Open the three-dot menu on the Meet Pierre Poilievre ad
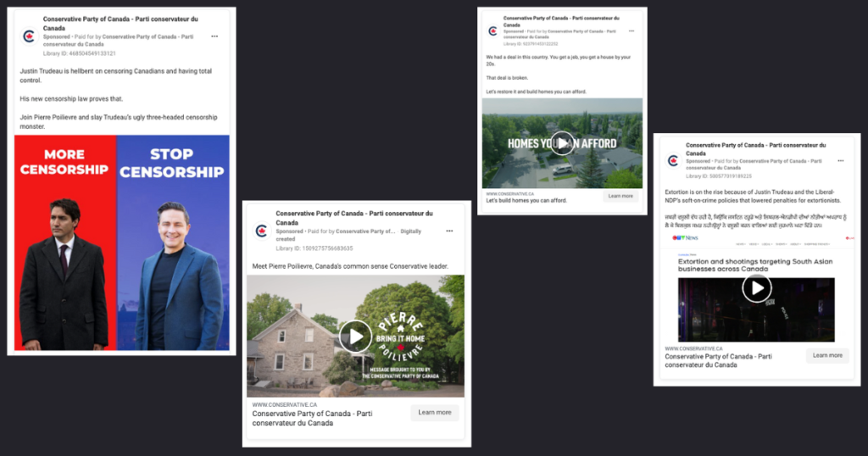Viewport: 868px width, 456px height. pos(449,231)
